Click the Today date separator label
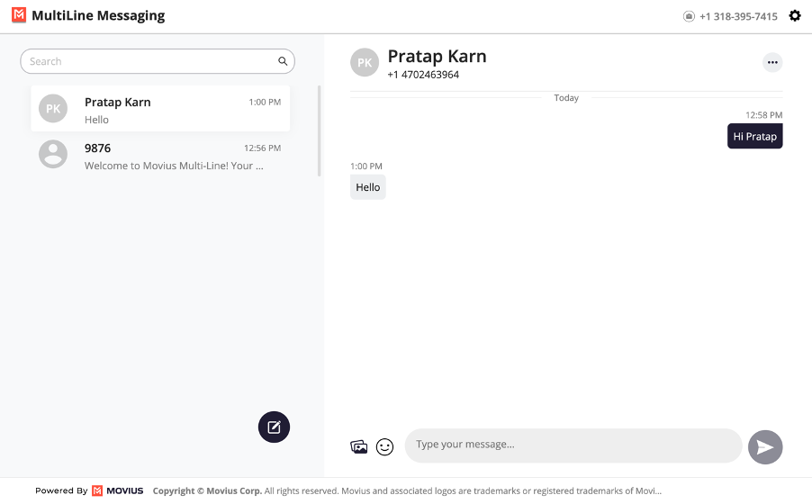 pyautogui.click(x=566, y=98)
